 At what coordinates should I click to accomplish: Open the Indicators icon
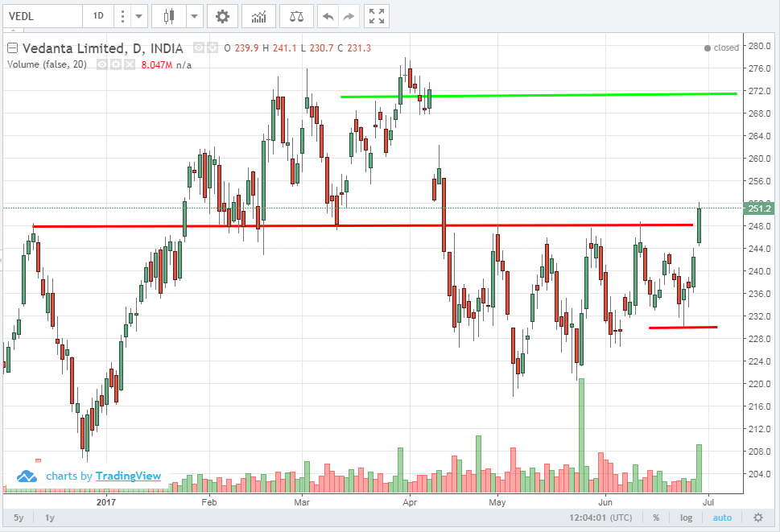(258, 16)
